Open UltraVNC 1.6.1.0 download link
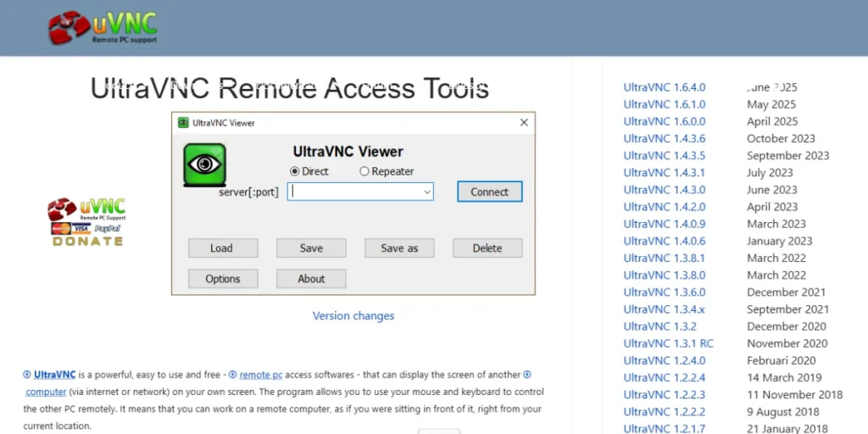The image size is (868, 434). pos(665,104)
